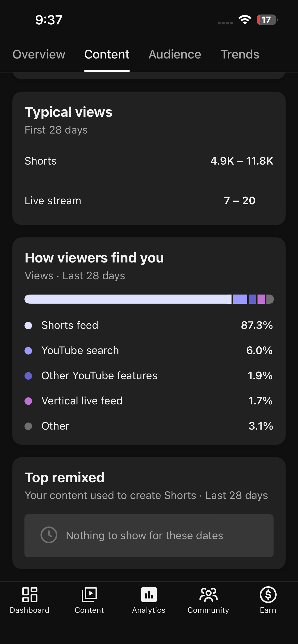The width and height of the screenshot is (298, 644).
Task: Select the Other YouTube features row
Action: 149,376
